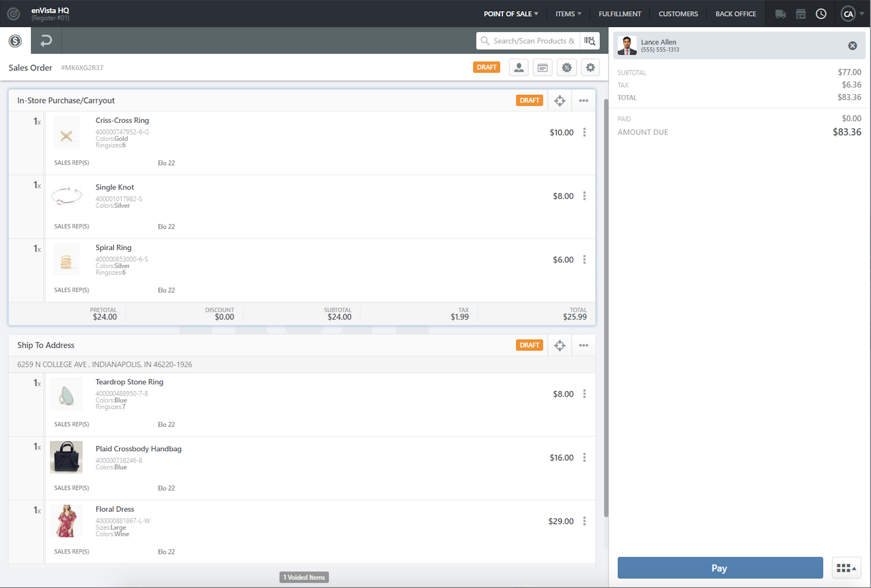871x588 pixels.
Task: Click the storefront icon in top bar
Action: click(x=800, y=14)
